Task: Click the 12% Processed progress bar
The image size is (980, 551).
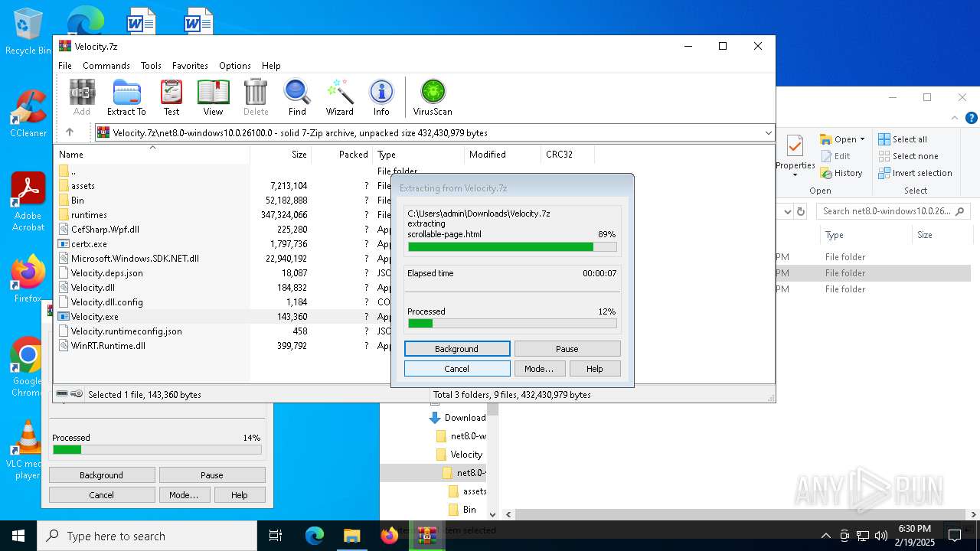Action: pyautogui.click(x=512, y=324)
